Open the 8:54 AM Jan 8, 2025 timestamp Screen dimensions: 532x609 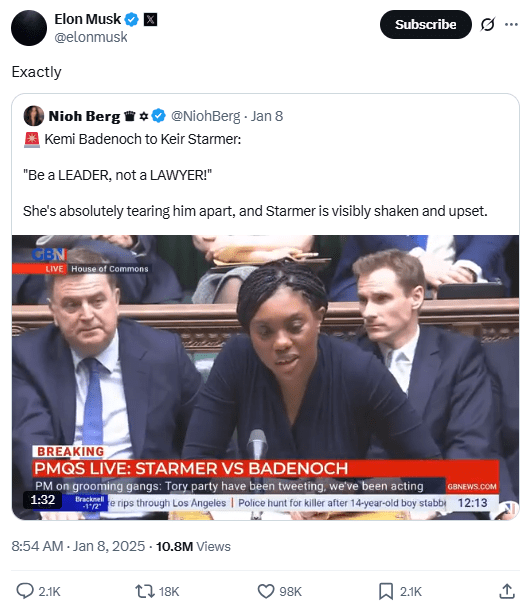[78, 546]
